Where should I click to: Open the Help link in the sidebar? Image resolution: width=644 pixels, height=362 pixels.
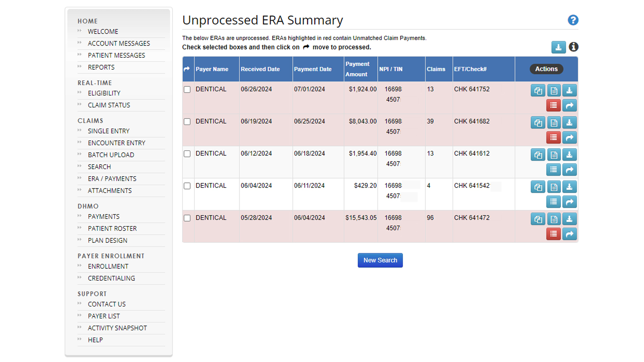click(x=95, y=340)
